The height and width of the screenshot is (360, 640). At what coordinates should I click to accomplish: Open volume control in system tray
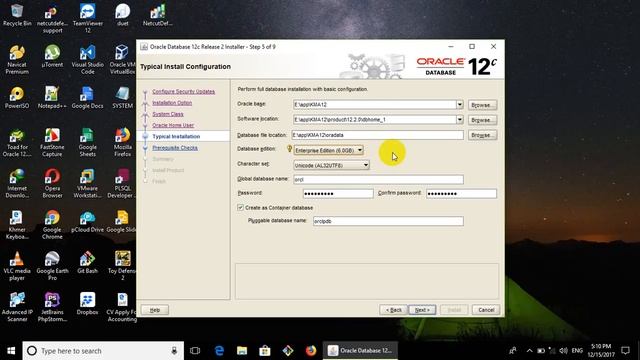click(564, 351)
